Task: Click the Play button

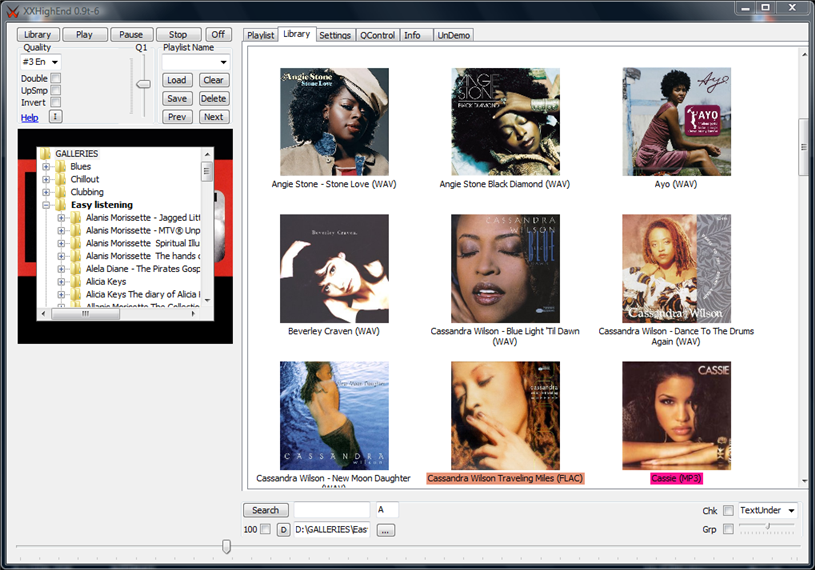Action: (85, 34)
